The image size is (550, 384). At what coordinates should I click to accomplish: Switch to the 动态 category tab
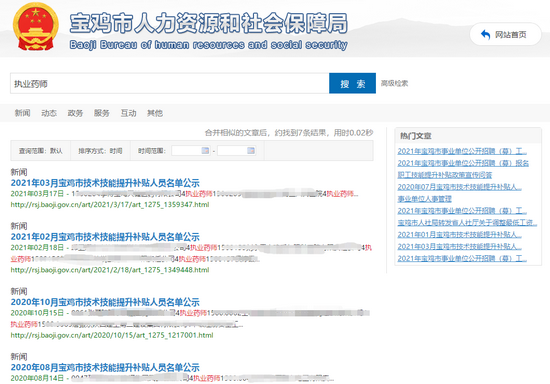(x=49, y=113)
